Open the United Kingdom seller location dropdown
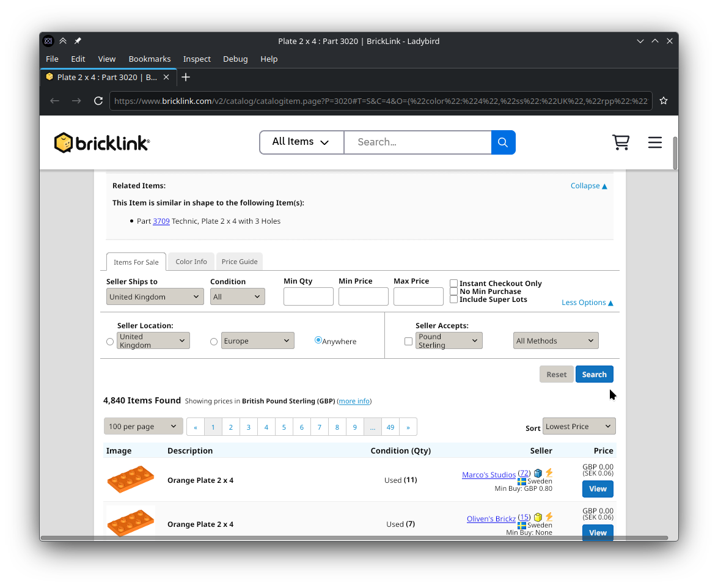The width and height of the screenshot is (718, 588). (153, 340)
